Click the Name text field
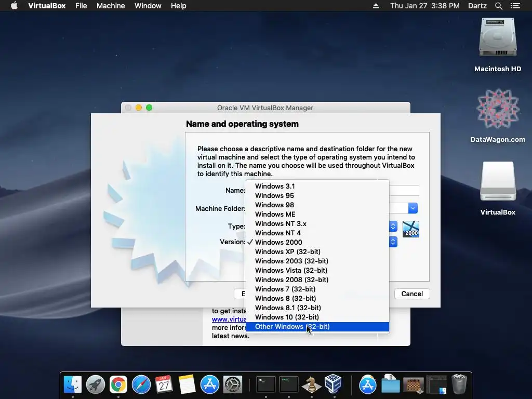The image size is (532, 399). pos(404,190)
